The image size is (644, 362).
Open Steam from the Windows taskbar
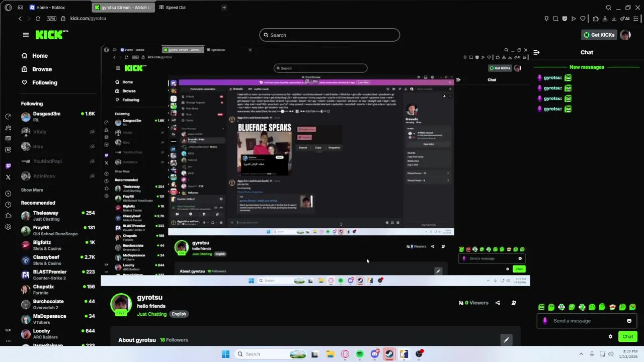389,354
